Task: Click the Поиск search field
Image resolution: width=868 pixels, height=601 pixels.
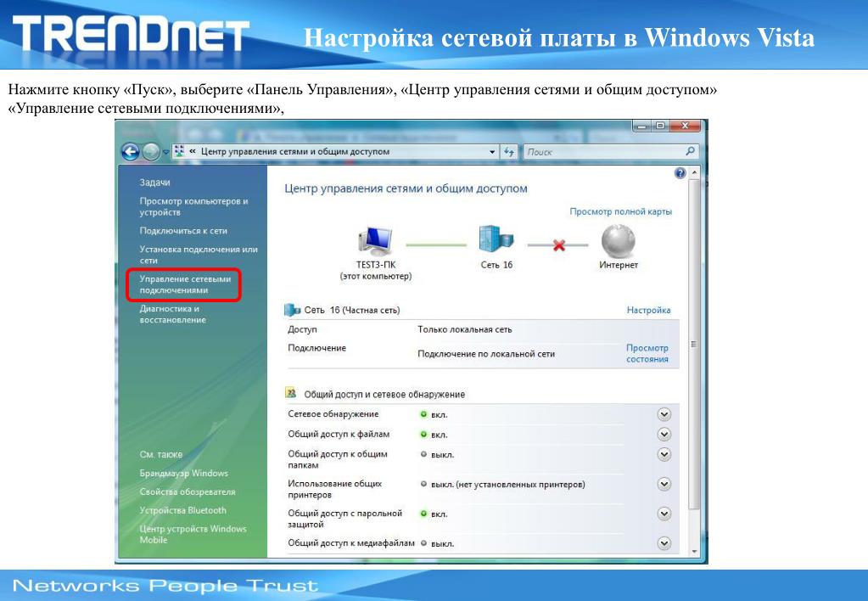Action: (x=604, y=152)
